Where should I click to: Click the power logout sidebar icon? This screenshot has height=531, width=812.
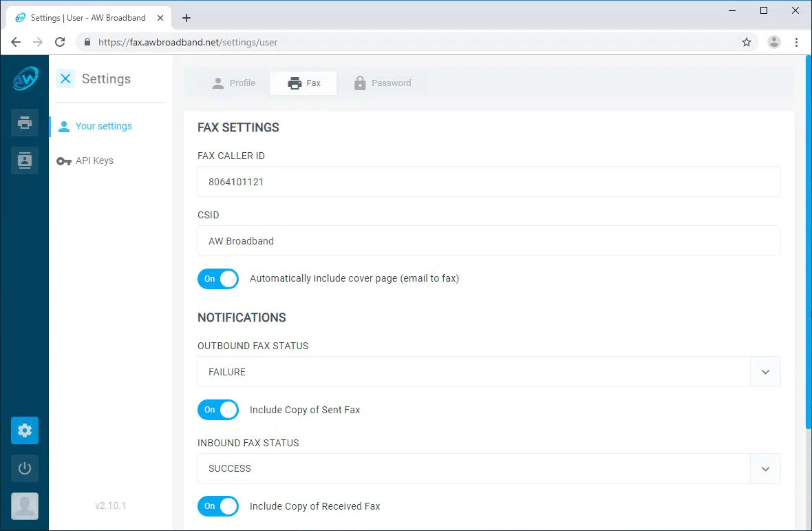pos(25,468)
